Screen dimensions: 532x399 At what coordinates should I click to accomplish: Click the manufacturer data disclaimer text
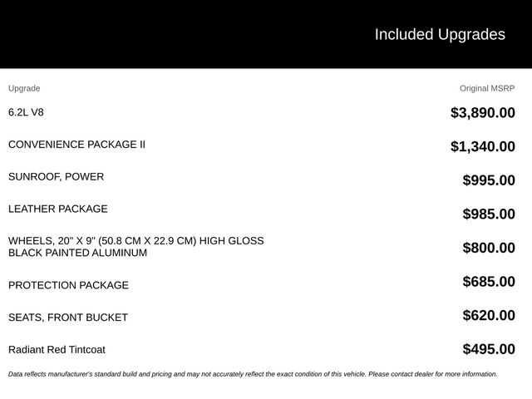click(x=253, y=374)
